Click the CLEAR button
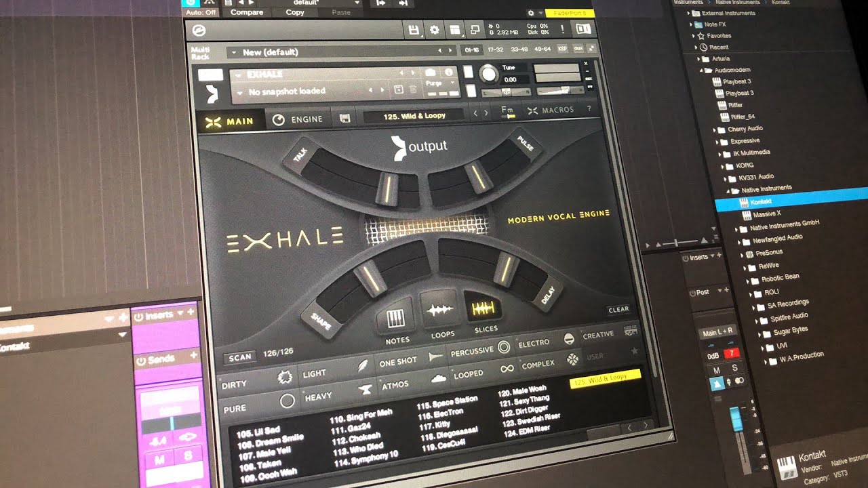Viewport: 868px width, 488px height. [618, 309]
